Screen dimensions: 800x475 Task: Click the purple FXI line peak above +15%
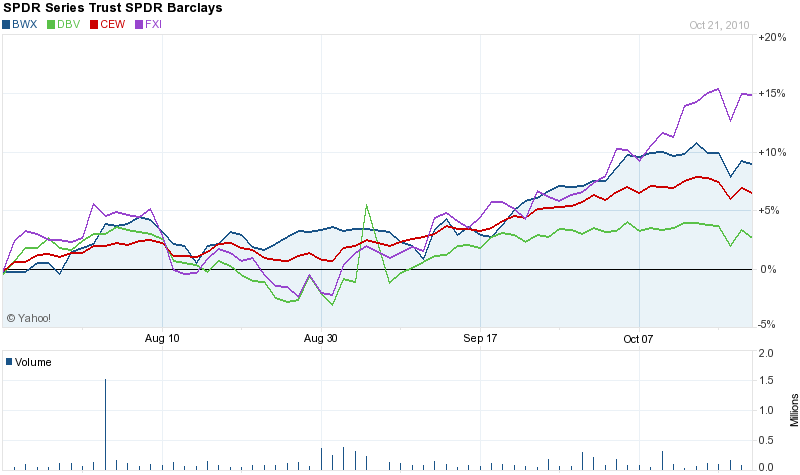718,89
